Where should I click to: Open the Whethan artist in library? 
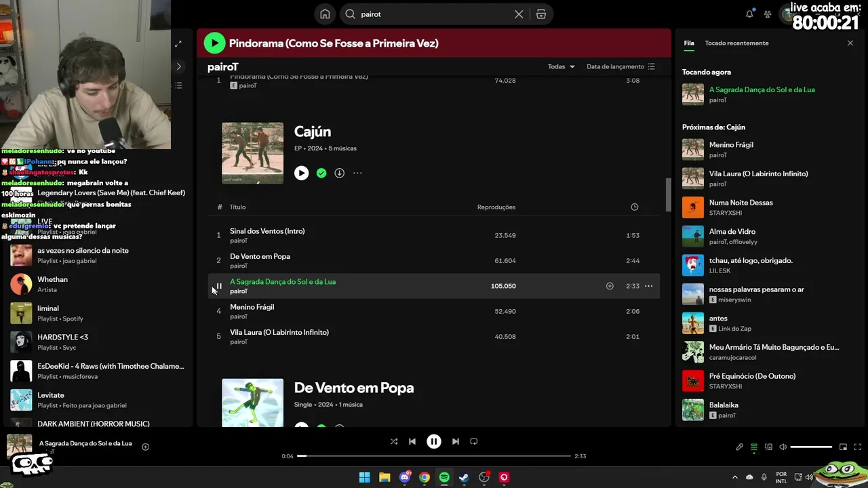click(98, 284)
